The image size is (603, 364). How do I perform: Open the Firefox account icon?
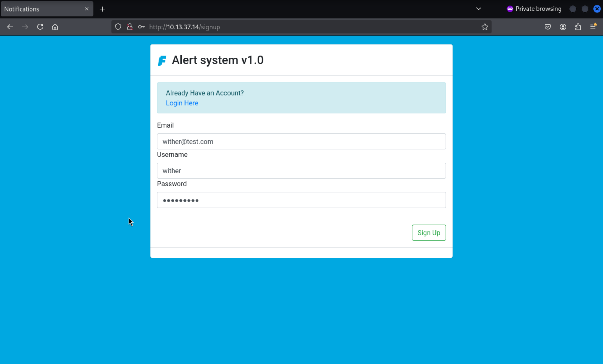(563, 27)
